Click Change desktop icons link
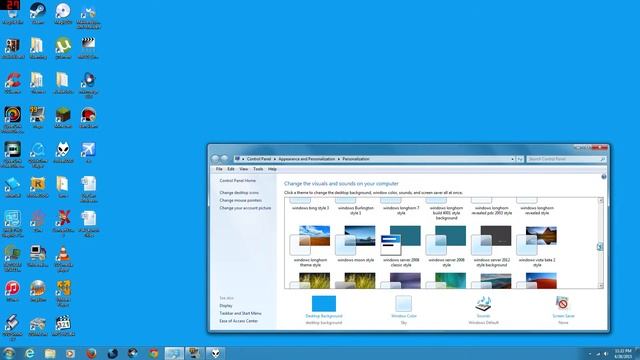Viewport: 640px width, 360px height. pyautogui.click(x=239, y=193)
